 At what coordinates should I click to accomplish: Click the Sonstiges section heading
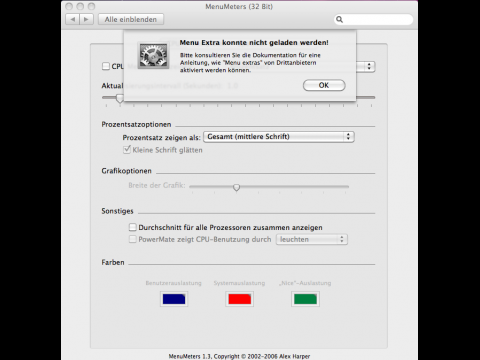(x=117, y=211)
